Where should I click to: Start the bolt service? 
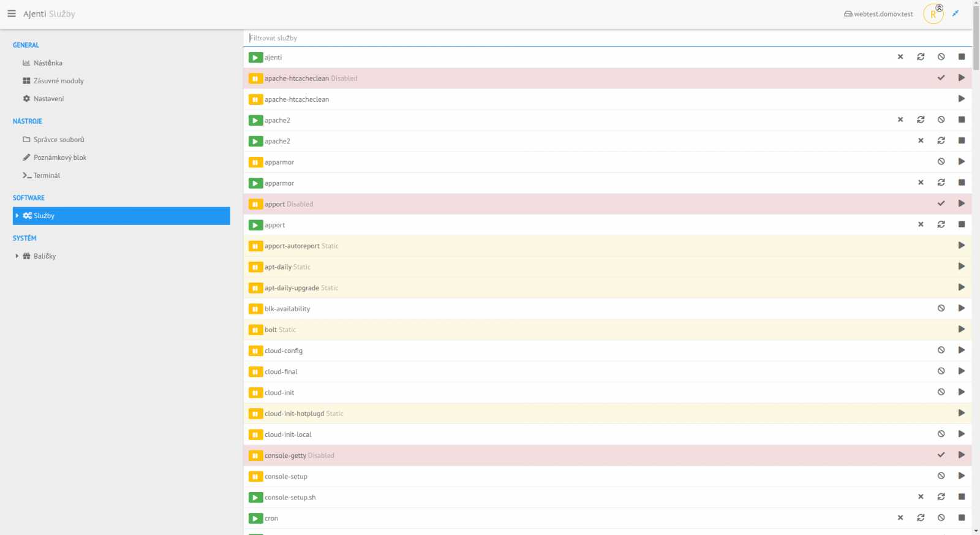click(x=962, y=330)
